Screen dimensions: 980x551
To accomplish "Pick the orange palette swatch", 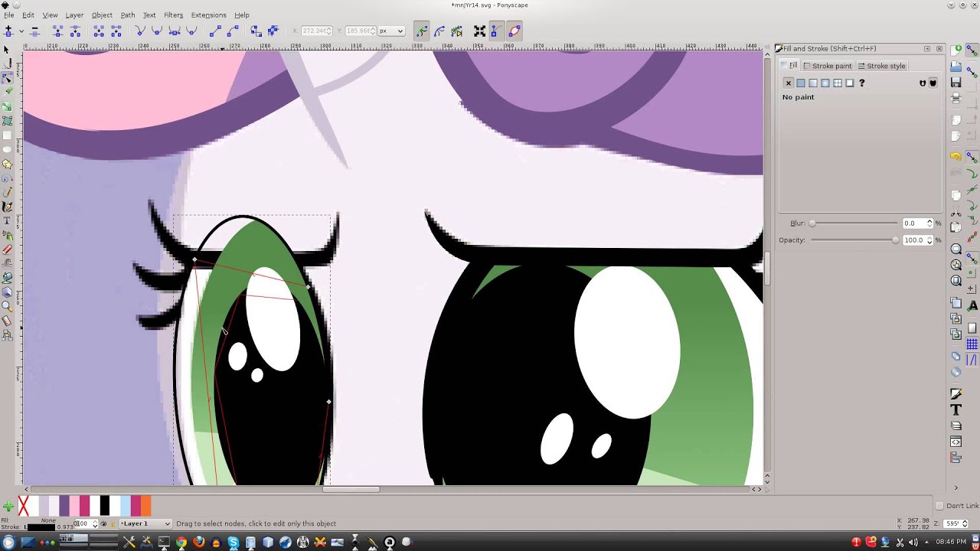I will [145, 506].
